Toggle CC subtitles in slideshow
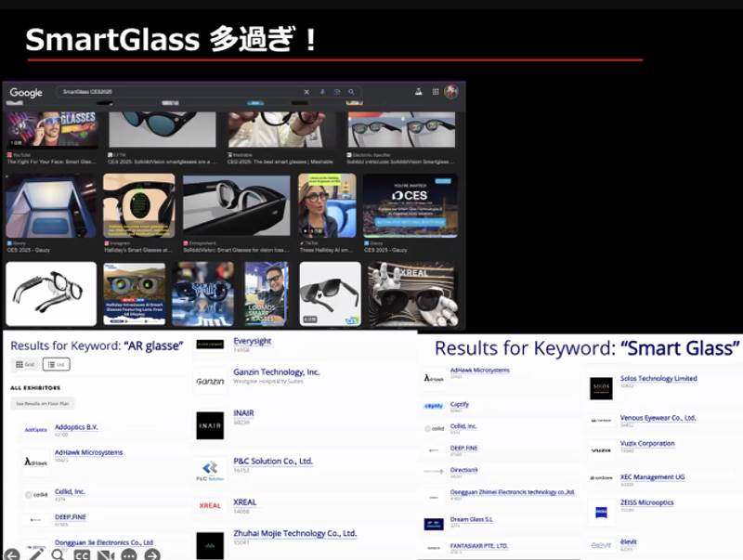This screenshot has height=560, width=743. (x=82, y=555)
